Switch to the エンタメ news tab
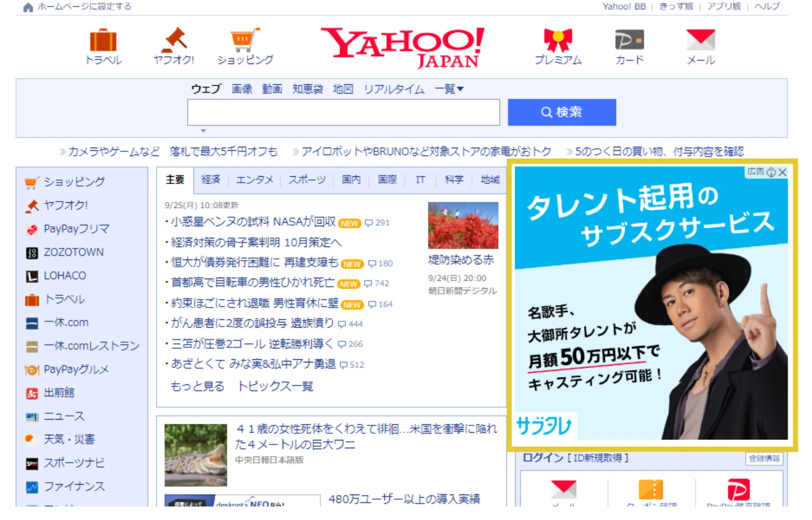 pyautogui.click(x=255, y=179)
